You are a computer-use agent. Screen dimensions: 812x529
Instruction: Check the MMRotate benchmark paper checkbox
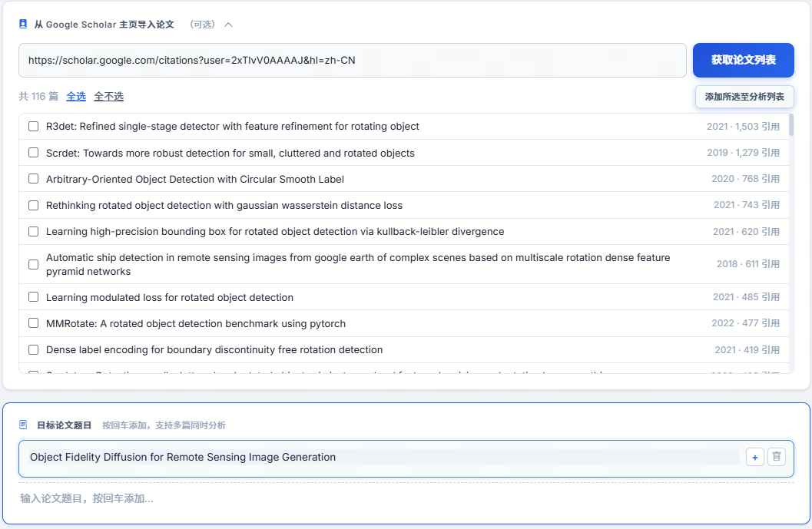(34, 323)
